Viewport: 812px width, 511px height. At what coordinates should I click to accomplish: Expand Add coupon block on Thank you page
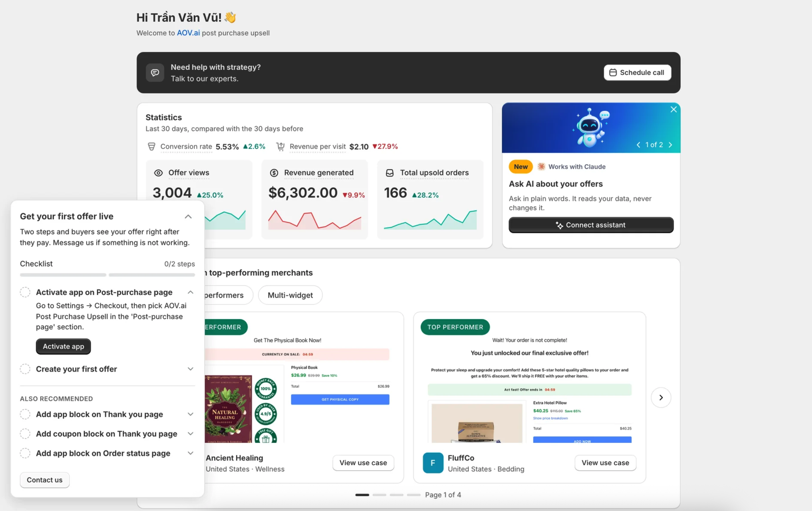(x=190, y=434)
